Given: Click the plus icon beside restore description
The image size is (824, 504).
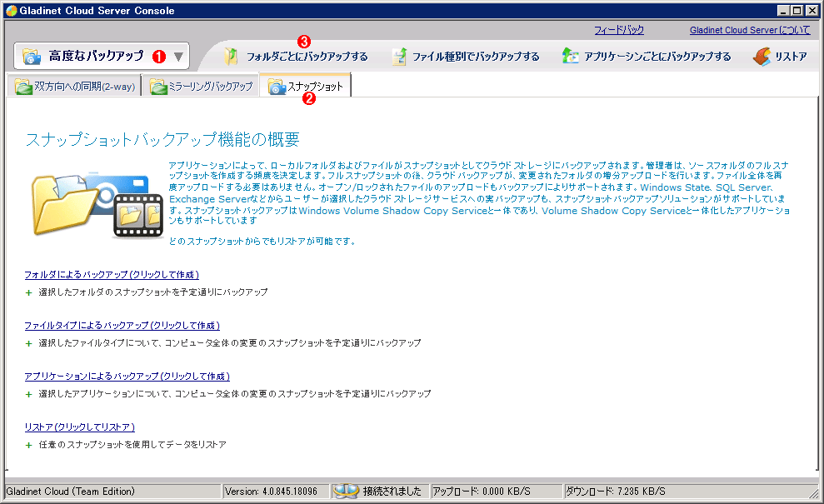Looking at the screenshot, I should (29, 445).
